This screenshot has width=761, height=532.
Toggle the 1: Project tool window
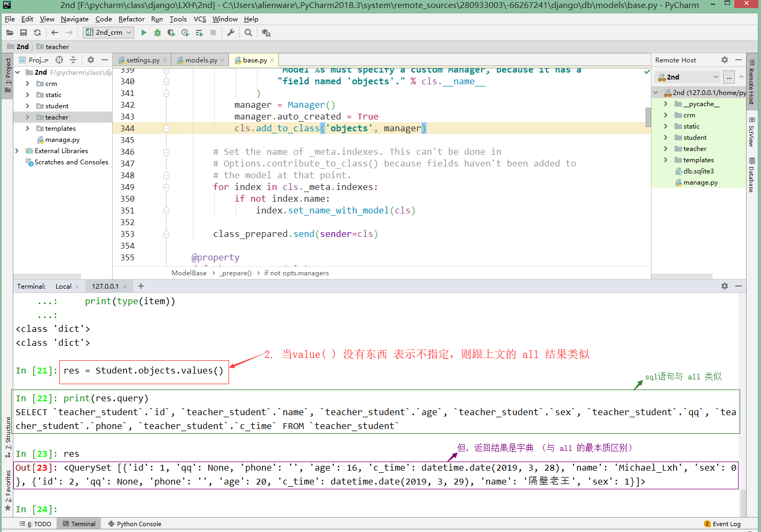click(x=7, y=75)
